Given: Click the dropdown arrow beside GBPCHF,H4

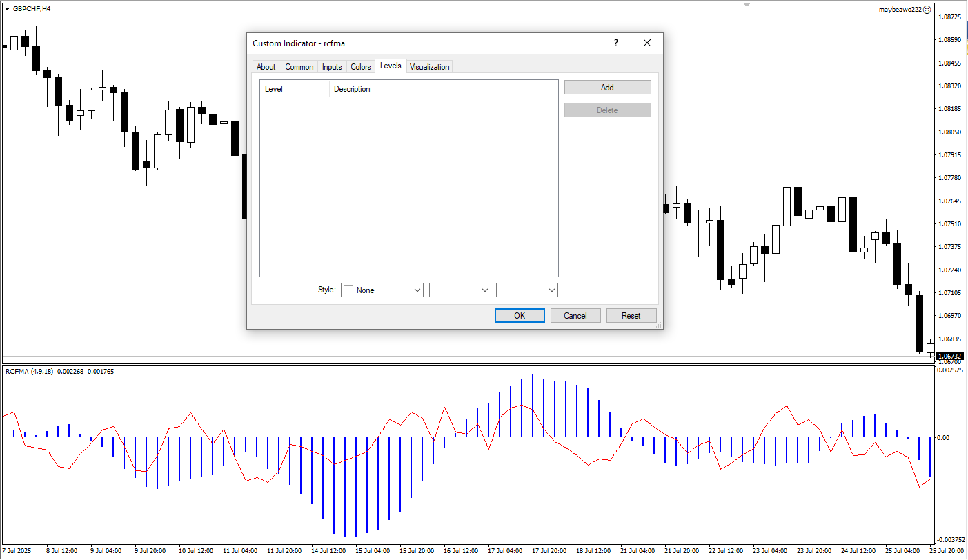Looking at the screenshot, I should [8, 9].
